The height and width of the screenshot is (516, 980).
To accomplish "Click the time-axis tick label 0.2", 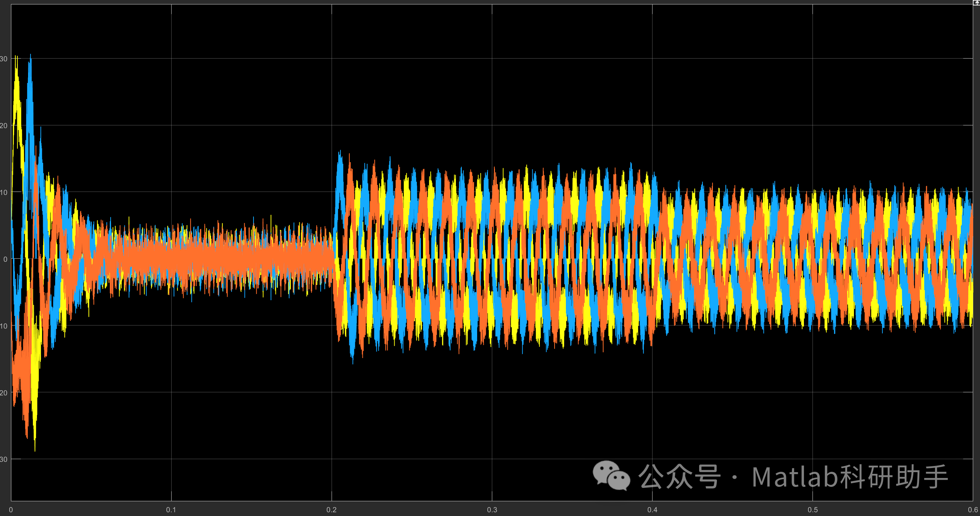I will click(x=331, y=509).
